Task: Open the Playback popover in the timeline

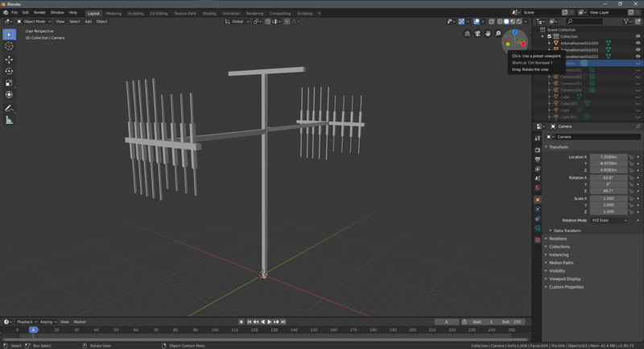Action: pos(25,322)
